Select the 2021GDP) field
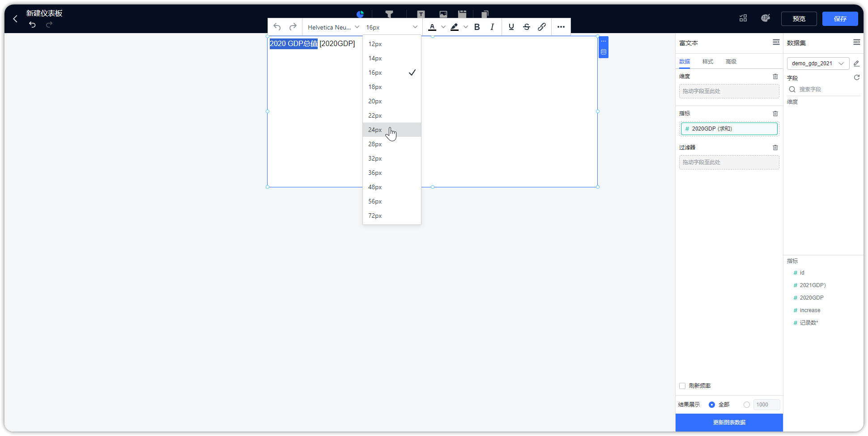The width and height of the screenshot is (868, 436). click(813, 285)
